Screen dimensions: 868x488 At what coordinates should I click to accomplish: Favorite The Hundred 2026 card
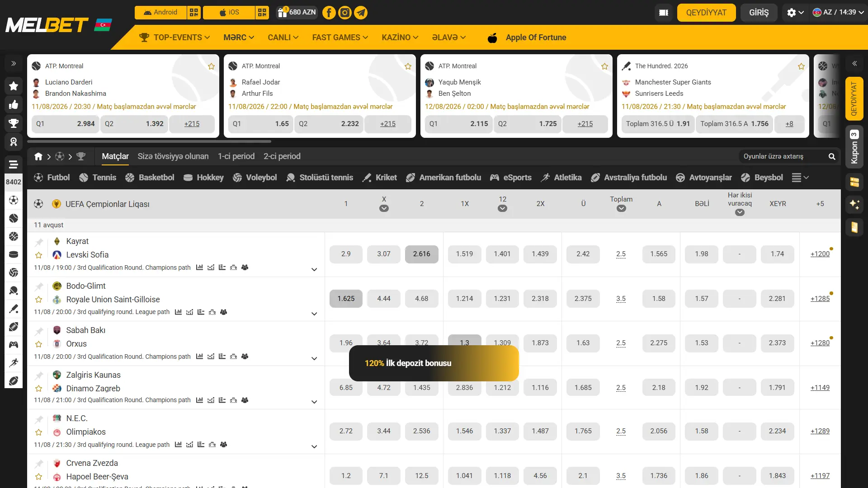coord(801,66)
